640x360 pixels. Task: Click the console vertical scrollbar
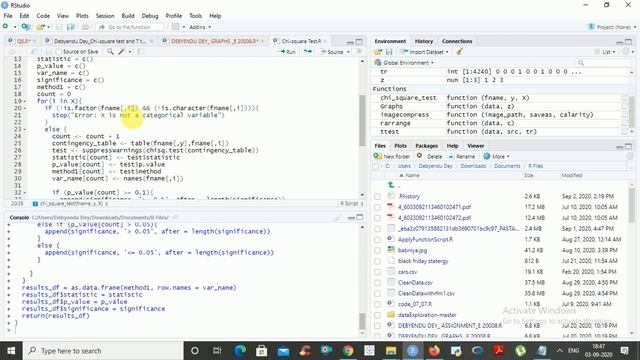[x=362, y=321]
